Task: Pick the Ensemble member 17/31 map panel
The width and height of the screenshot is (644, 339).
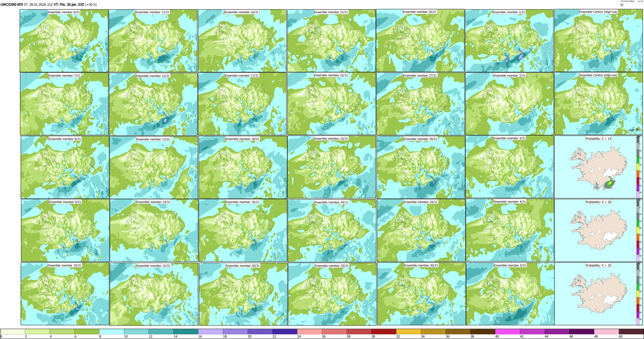Action: (x=242, y=104)
